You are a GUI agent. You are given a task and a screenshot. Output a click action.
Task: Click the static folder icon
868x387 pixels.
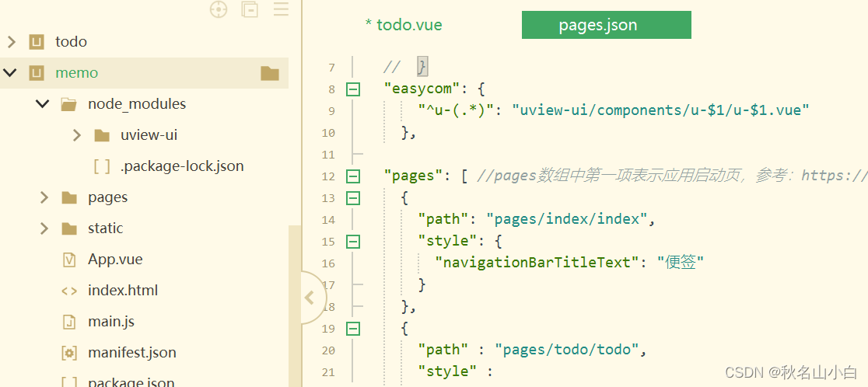point(68,228)
